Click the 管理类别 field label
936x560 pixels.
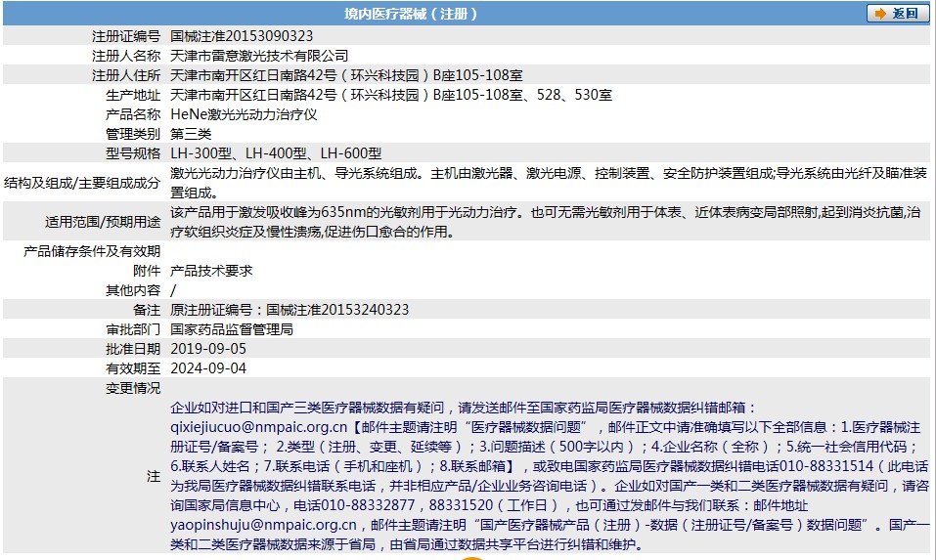coord(133,134)
